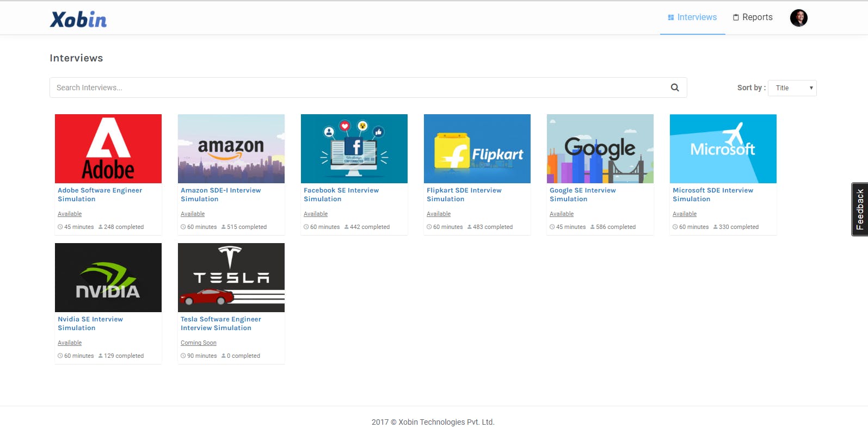Image resolution: width=868 pixels, height=428 pixels.
Task: Click the 248 completed text
Action: pyautogui.click(x=124, y=227)
